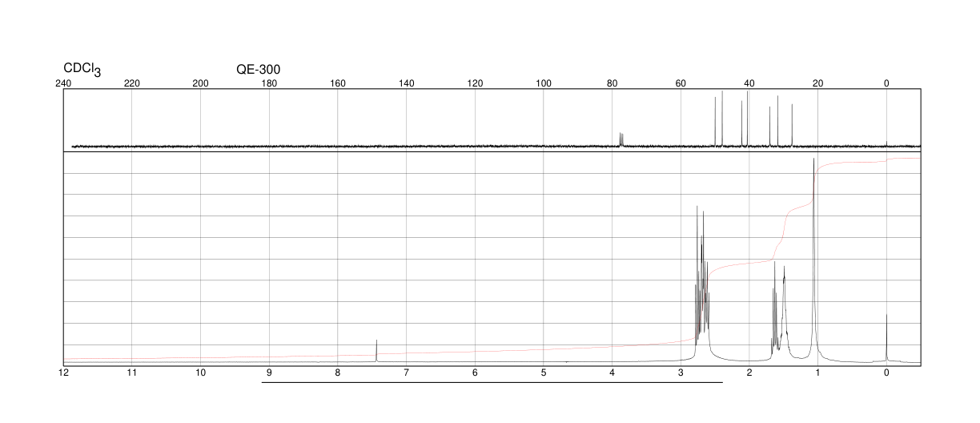Click the 4 ppm label on proton axis
The width and height of the screenshot is (980, 423).
point(612,373)
